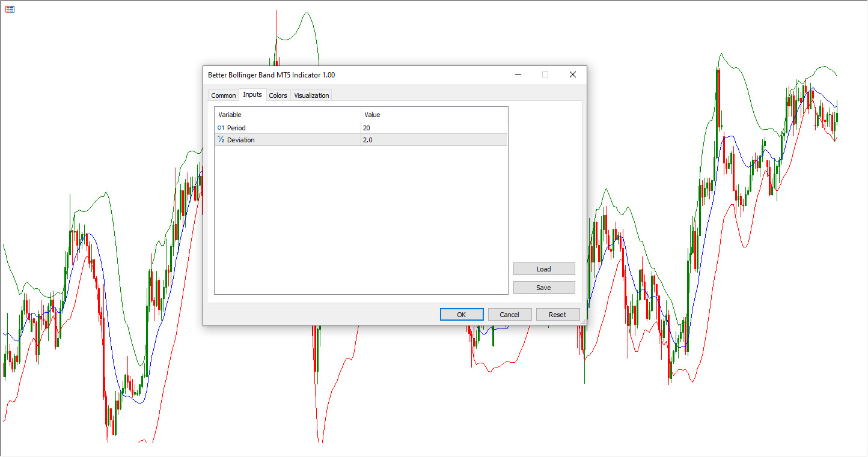The height and width of the screenshot is (457, 868).
Task: Click the Value column header
Action: pyautogui.click(x=433, y=115)
